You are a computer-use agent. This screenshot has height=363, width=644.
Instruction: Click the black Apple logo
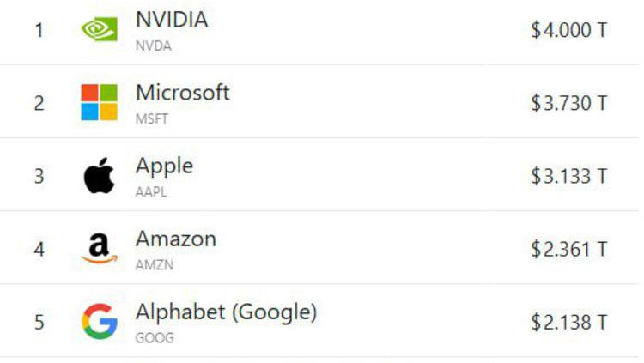tap(100, 176)
